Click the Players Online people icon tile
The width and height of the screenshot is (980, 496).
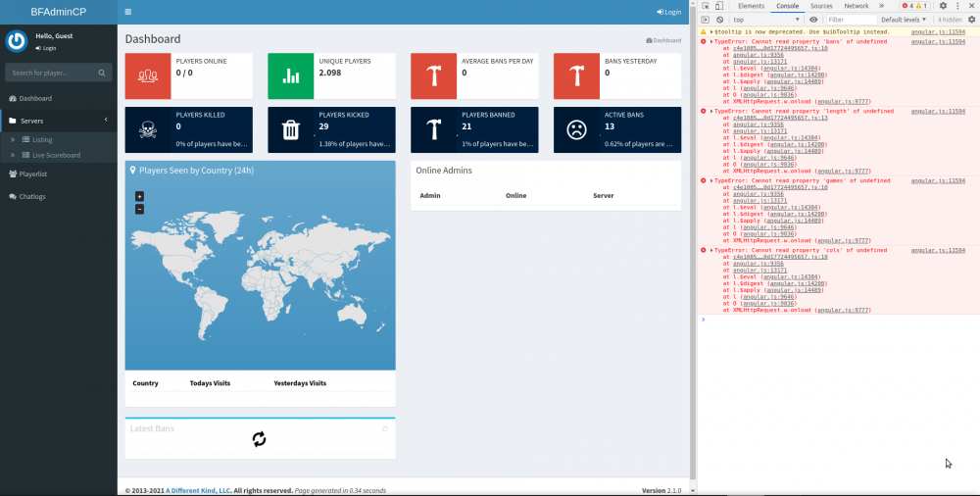148,75
